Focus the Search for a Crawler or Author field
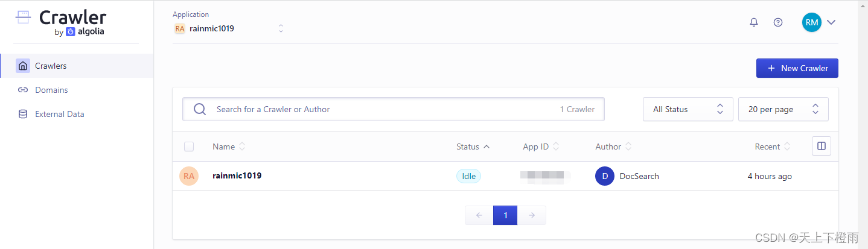Screen dimensions: 868x249 394,109
